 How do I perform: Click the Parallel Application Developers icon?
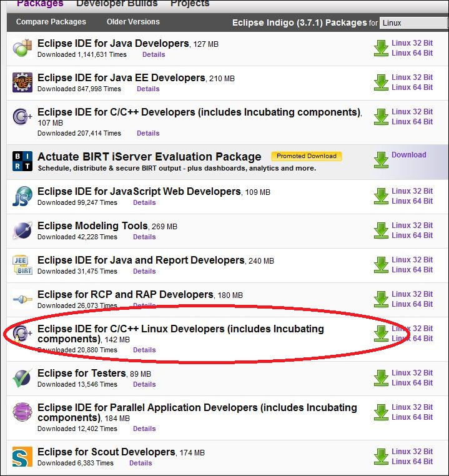pos(22,412)
